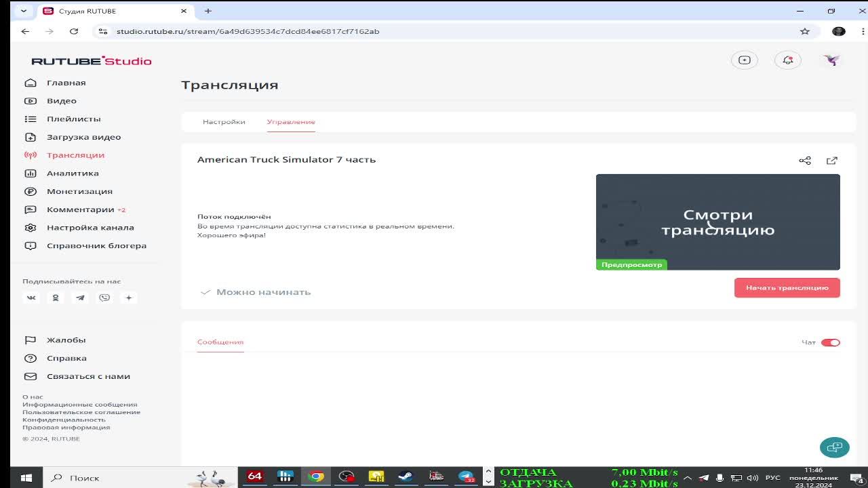The image size is (868, 488).
Task: Open the support chat bubble button
Action: (x=835, y=447)
